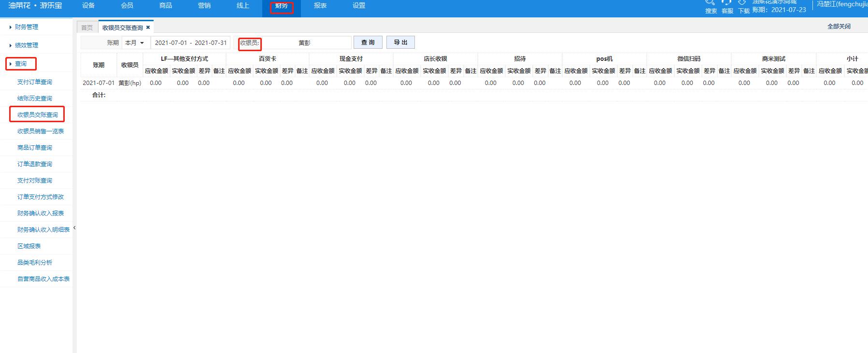The height and width of the screenshot is (353, 868).
Task: Open 财务确认收入报表 in sidebar
Action: click(x=41, y=213)
